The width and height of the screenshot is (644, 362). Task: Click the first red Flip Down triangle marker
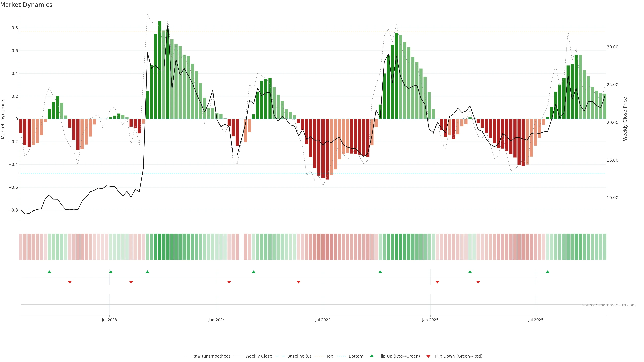point(70,282)
